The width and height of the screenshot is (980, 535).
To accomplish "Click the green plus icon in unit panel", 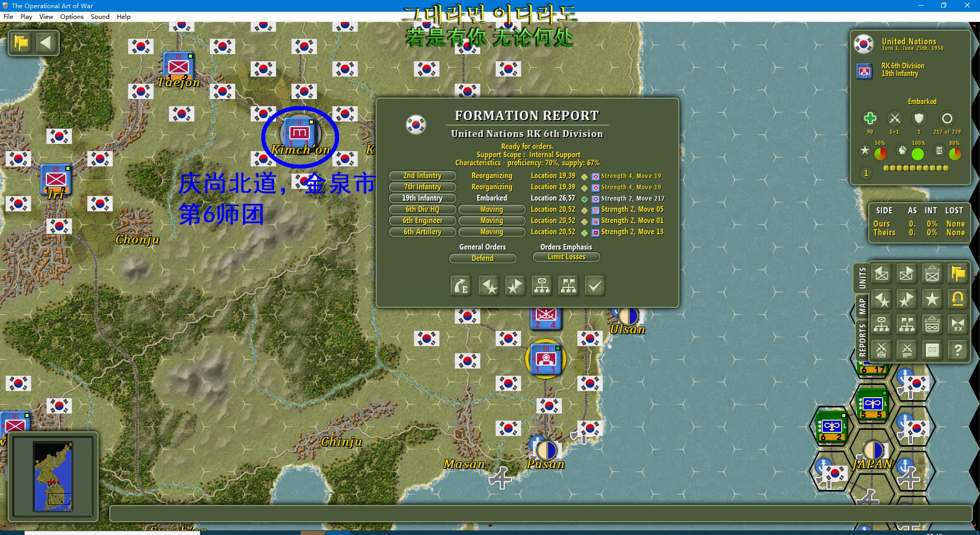I will click(870, 118).
